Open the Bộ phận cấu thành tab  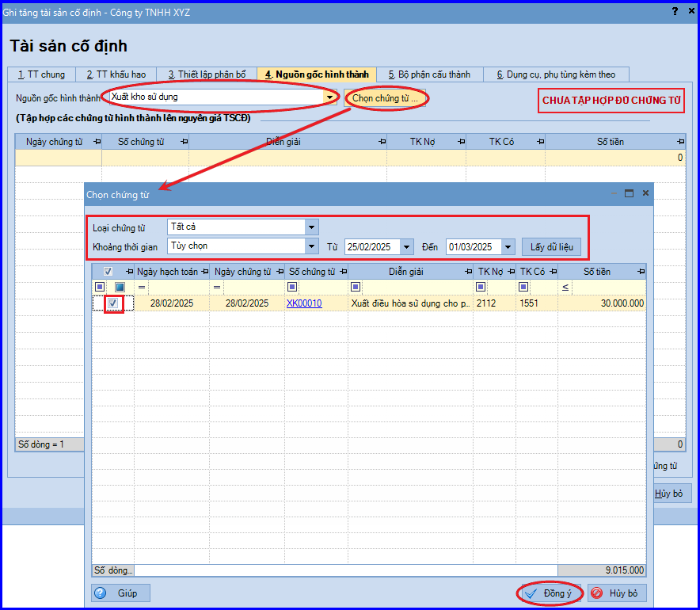coord(429,74)
